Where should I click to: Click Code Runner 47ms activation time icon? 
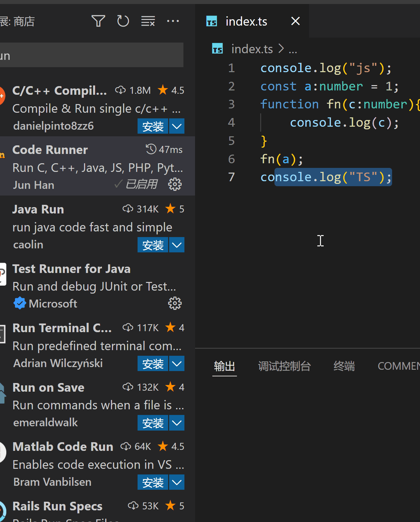point(151,149)
